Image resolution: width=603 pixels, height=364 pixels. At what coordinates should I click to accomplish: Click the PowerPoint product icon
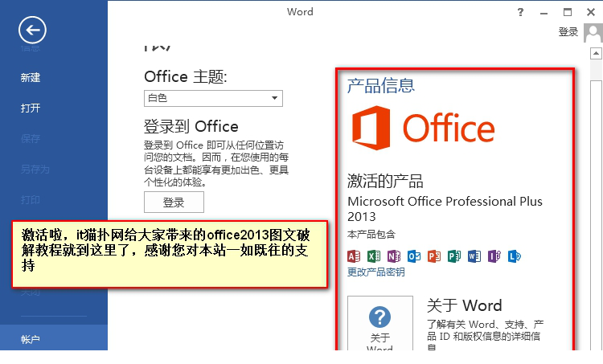coord(434,256)
